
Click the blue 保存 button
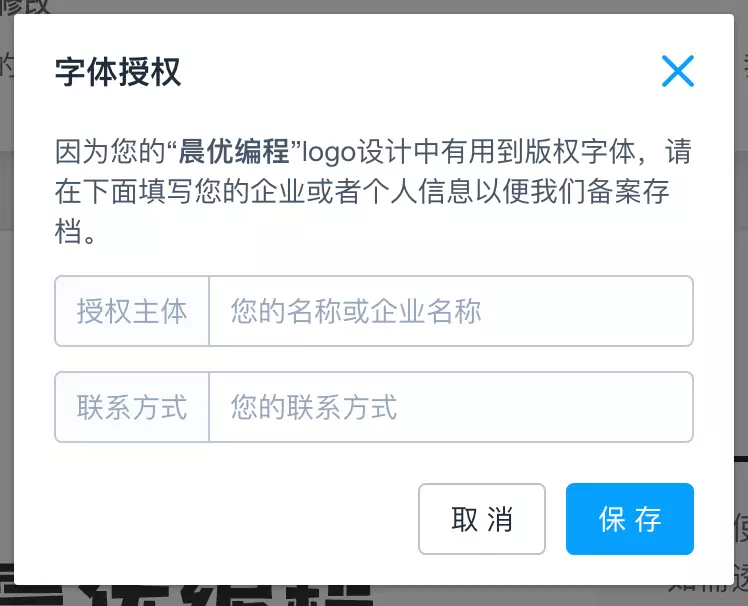[630, 519]
